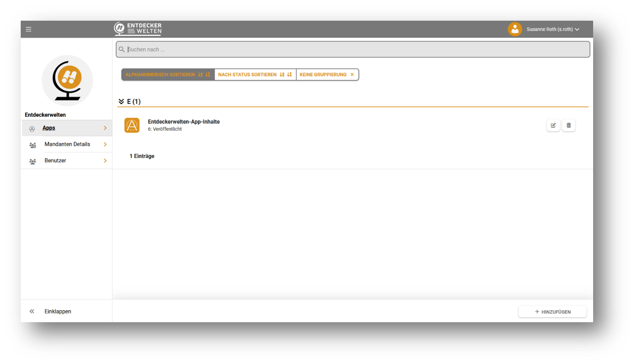Edit the Entdeckerwelten-App-Inhalte app via pencil icon
Screen dimensions: 635x364
point(553,125)
